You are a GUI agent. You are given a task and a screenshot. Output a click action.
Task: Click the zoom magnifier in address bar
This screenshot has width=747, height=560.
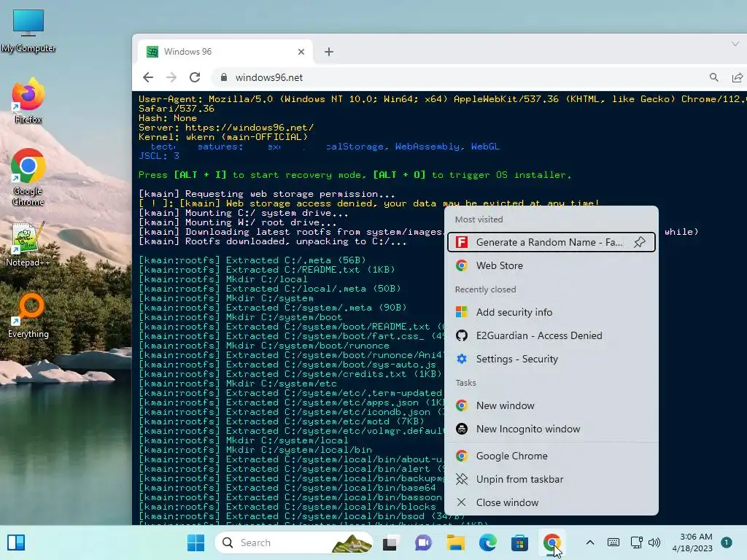click(x=713, y=77)
